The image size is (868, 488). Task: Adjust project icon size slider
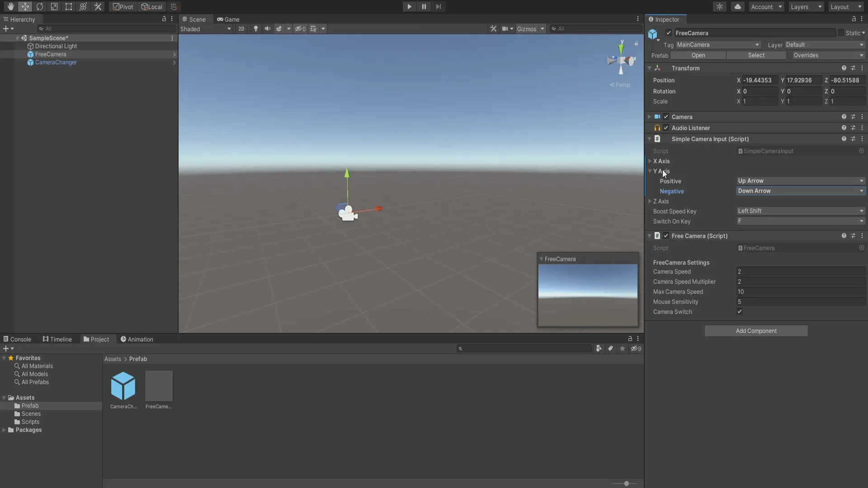626,483
